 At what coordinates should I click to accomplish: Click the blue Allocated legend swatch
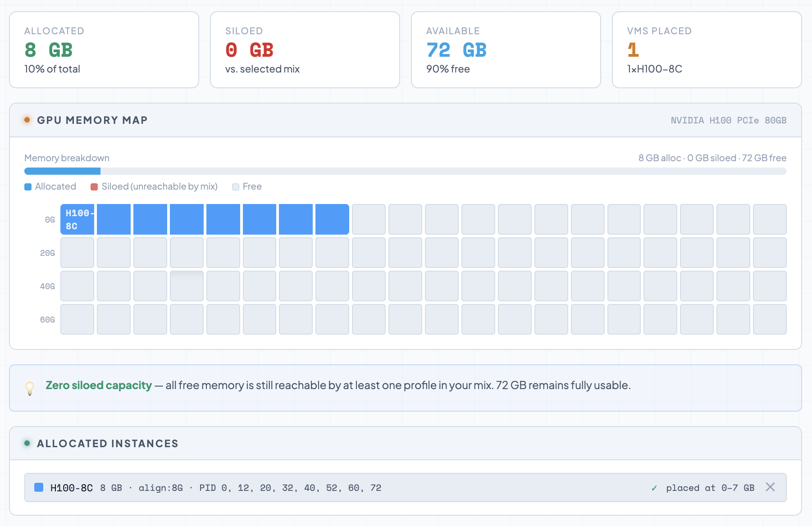28,187
